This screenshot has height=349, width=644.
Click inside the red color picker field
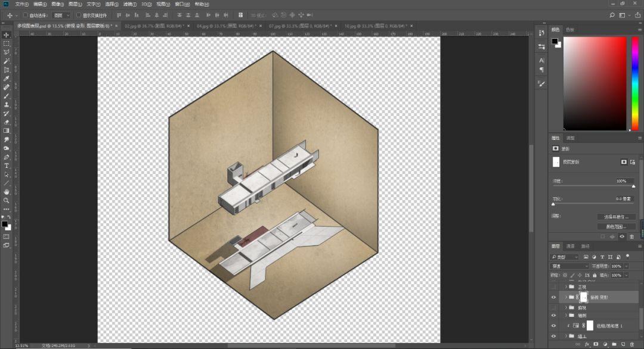click(595, 83)
